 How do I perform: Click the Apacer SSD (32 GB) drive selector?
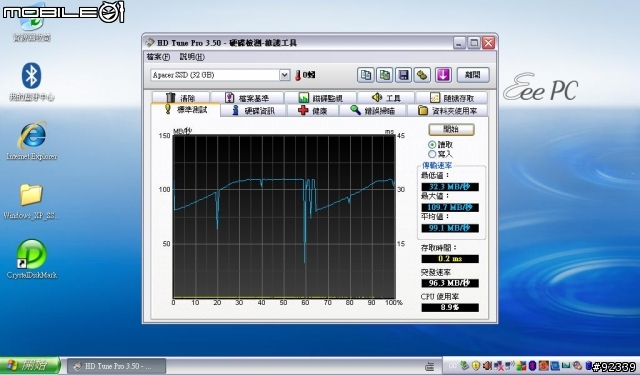coord(220,75)
